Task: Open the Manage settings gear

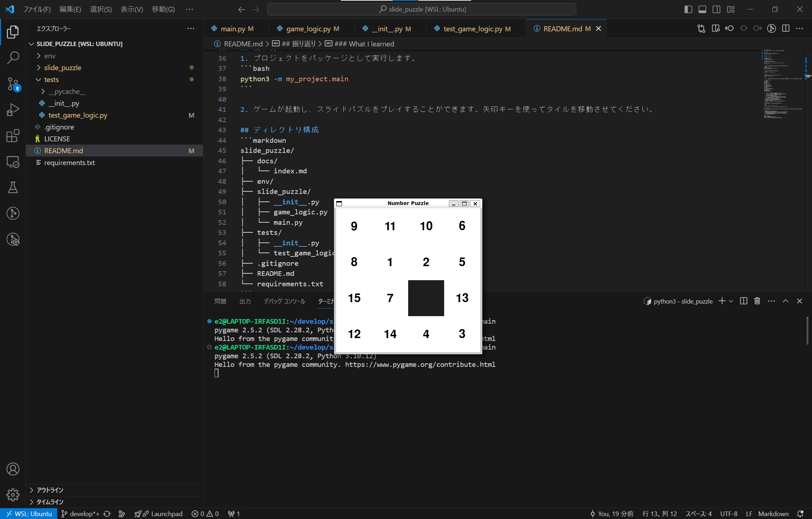Action: 13,495
